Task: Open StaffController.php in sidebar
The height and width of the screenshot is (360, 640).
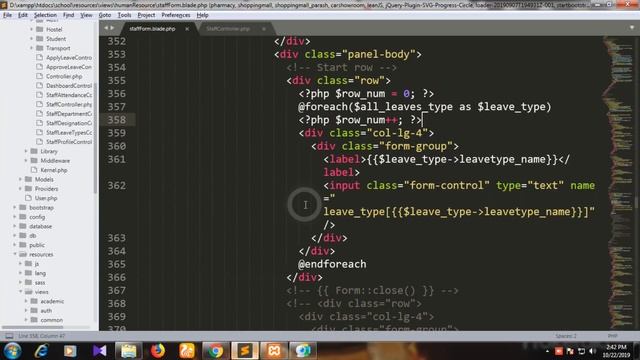Action: tap(69, 104)
